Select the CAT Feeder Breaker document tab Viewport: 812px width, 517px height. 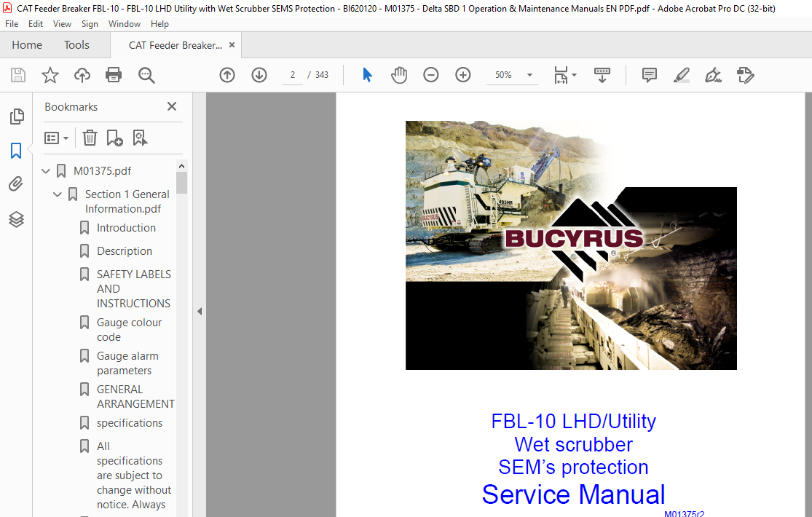point(175,45)
